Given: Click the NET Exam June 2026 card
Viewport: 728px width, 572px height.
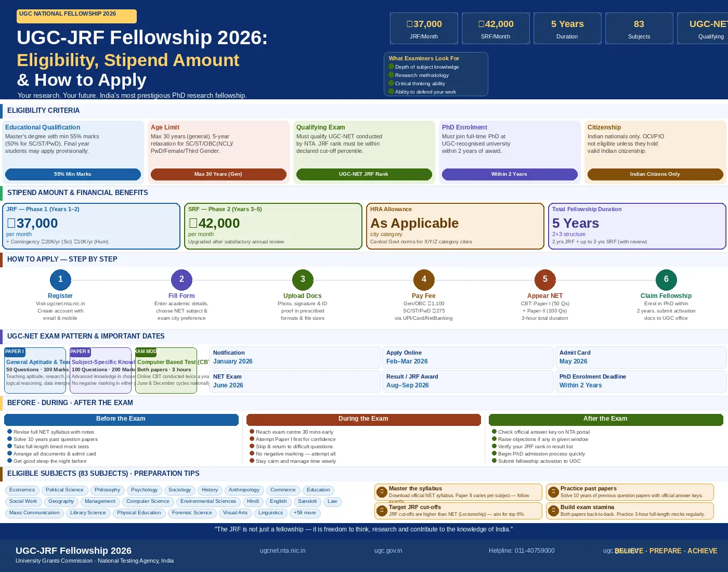Looking at the screenshot, I should pyautogui.click(x=295, y=381).
